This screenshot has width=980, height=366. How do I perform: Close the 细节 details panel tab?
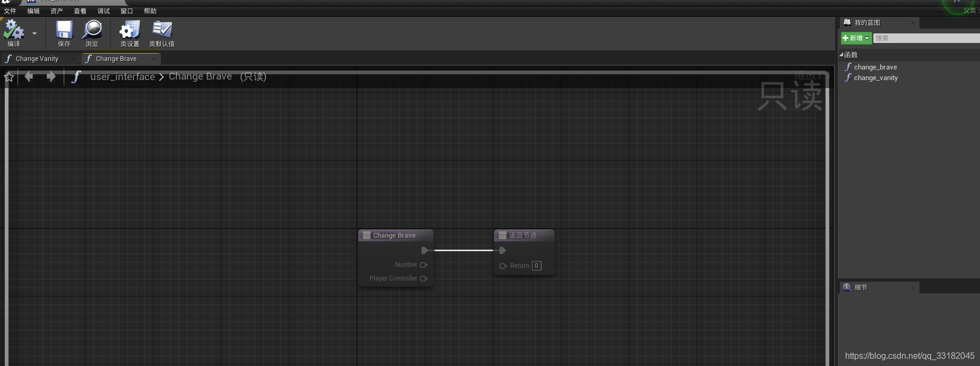[913, 287]
